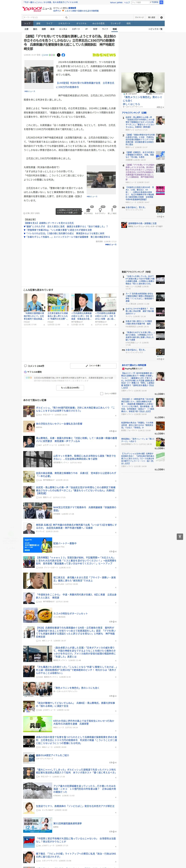Open ranking item 5 大阪府公立高校入試2026

140,193
